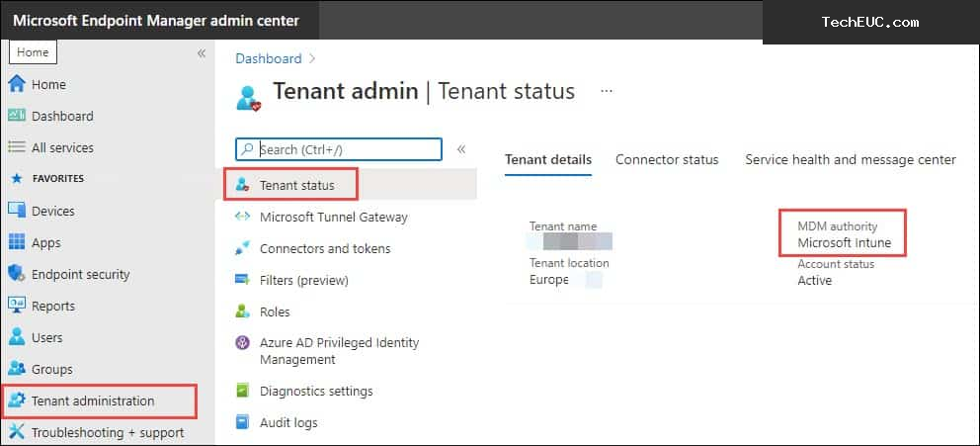Click the Filters (preview) icon

(242, 280)
